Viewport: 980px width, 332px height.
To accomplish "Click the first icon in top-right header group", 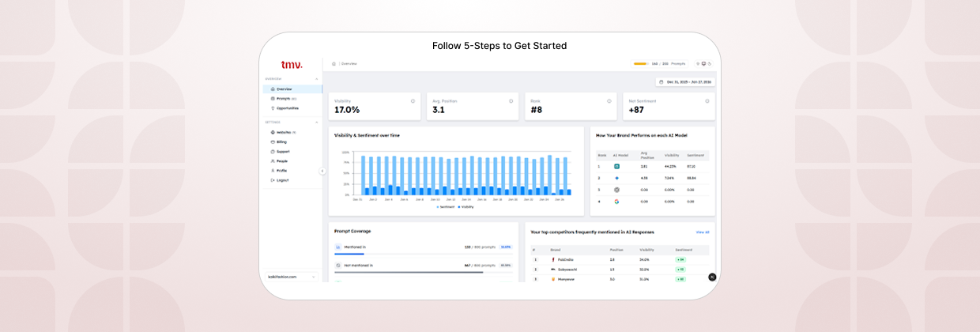I will pyautogui.click(x=698, y=63).
